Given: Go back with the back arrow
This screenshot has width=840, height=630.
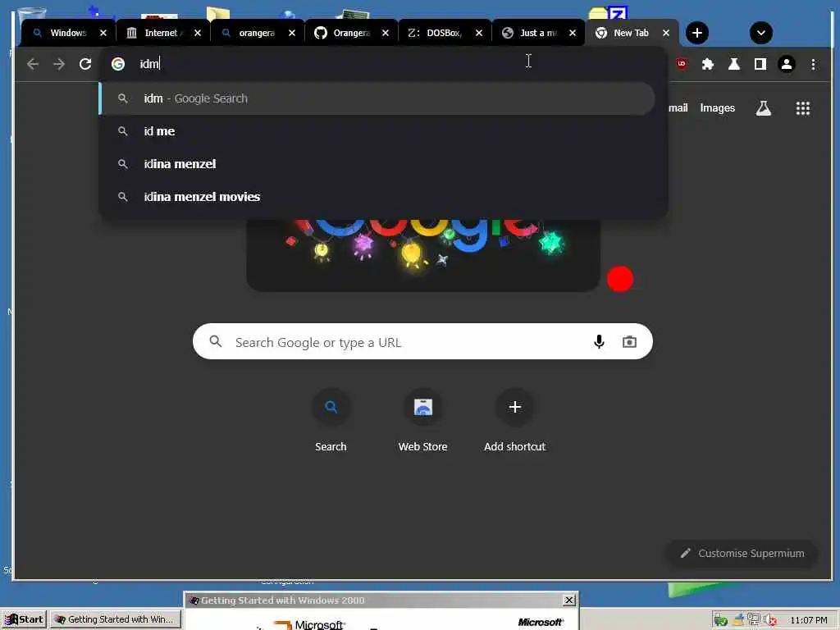Looking at the screenshot, I should pos(33,64).
